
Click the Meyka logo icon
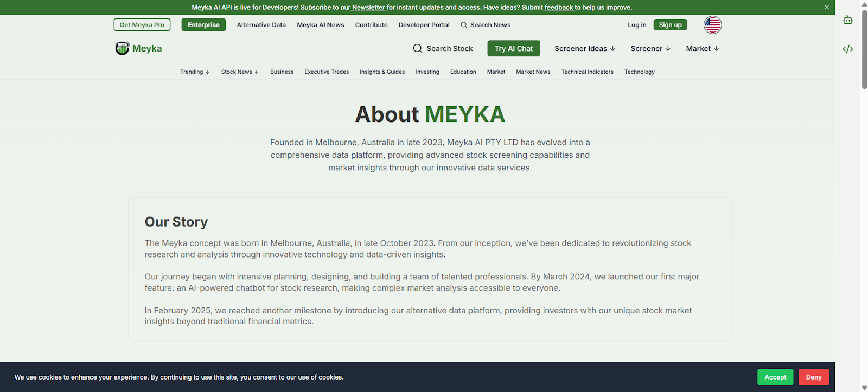click(x=122, y=48)
